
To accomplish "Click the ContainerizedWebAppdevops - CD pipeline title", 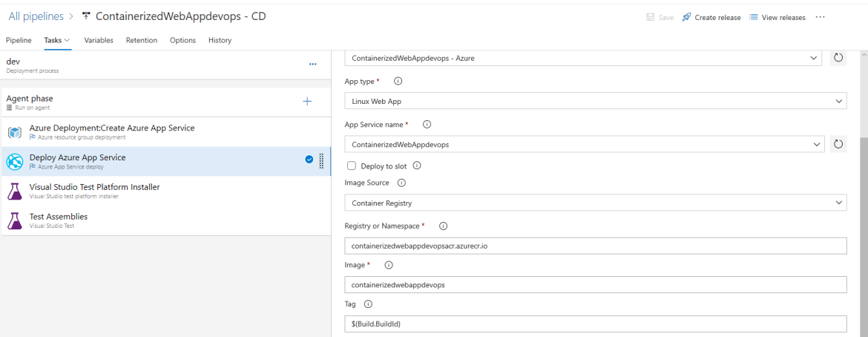I will point(180,16).
